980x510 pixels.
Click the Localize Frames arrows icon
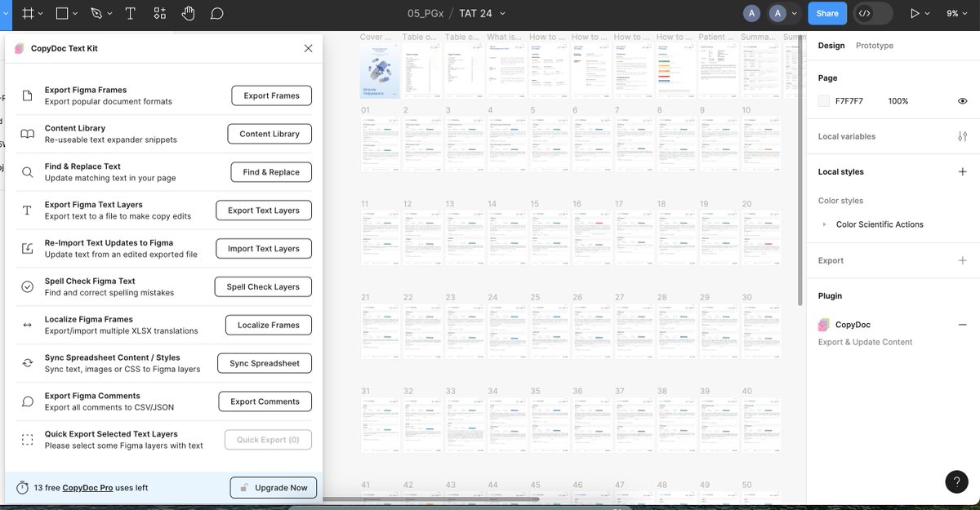click(x=27, y=325)
